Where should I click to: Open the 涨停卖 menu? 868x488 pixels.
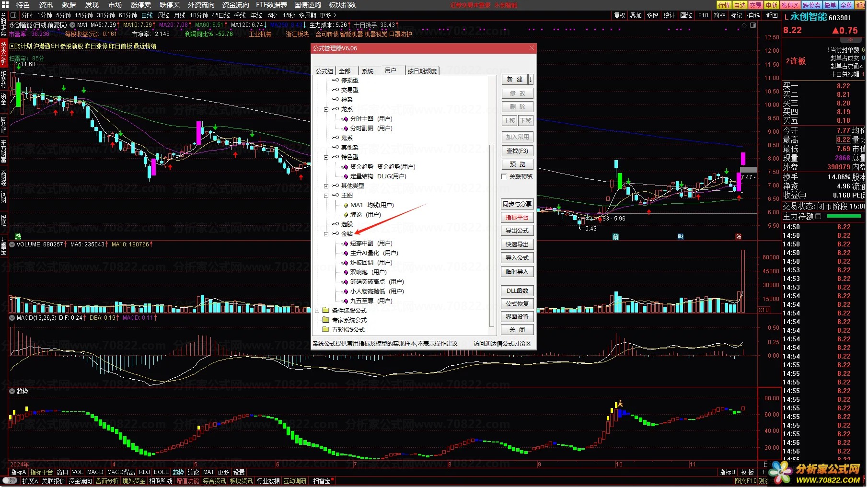point(141,5)
